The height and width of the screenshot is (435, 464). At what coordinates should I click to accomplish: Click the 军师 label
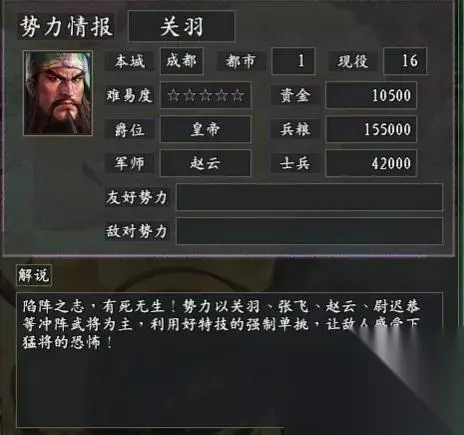(129, 163)
